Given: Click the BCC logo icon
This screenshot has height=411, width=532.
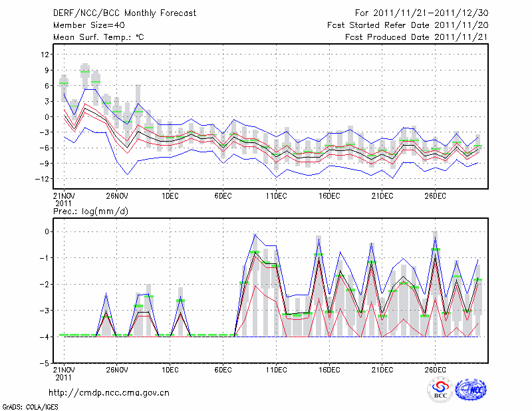Looking at the screenshot, I should tap(440, 390).
